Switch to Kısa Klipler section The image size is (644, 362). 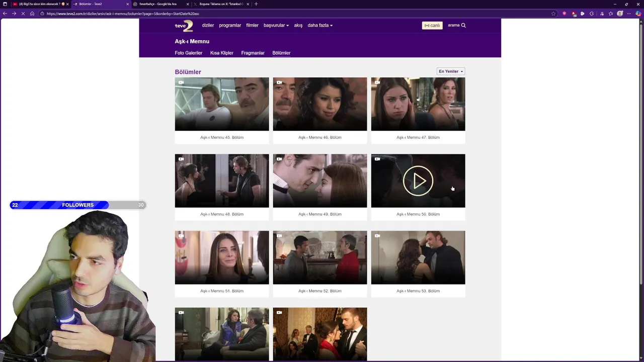click(222, 53)
